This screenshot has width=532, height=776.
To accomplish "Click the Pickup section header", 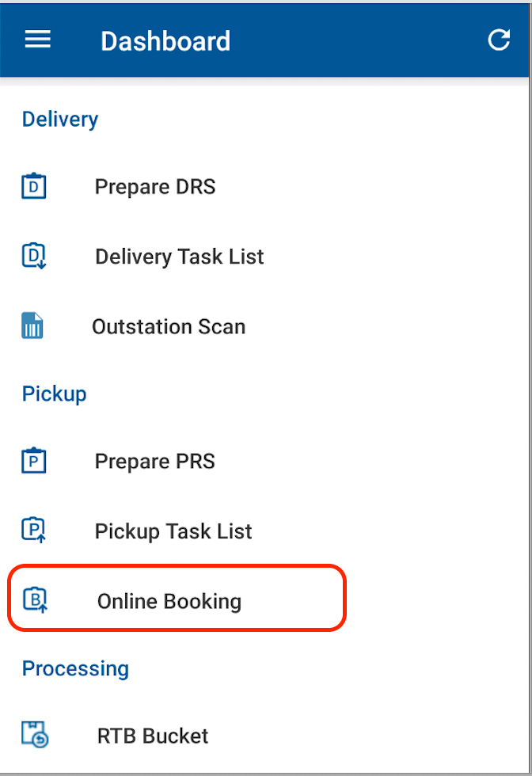I will coord(54,394).
